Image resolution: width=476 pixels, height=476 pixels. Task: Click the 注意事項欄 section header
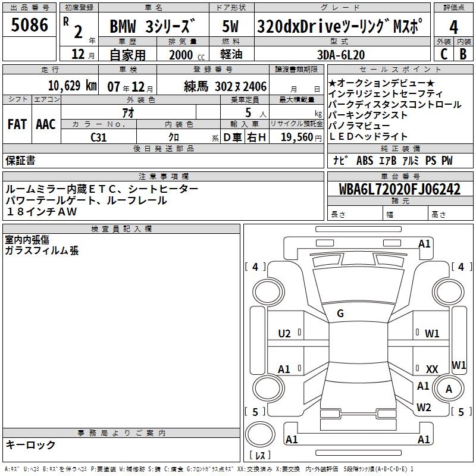[163, 176]
